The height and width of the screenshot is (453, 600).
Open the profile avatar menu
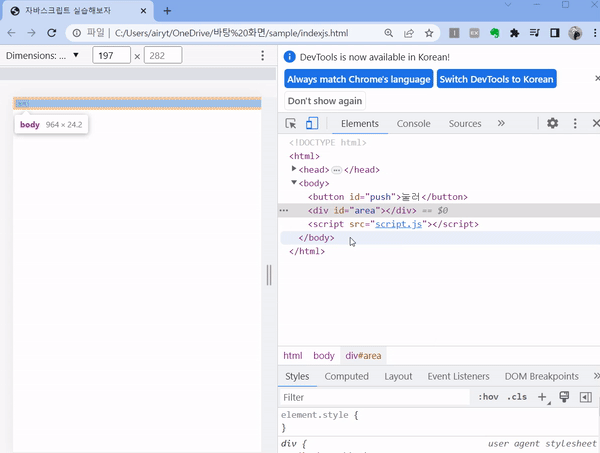coord(575,33)
